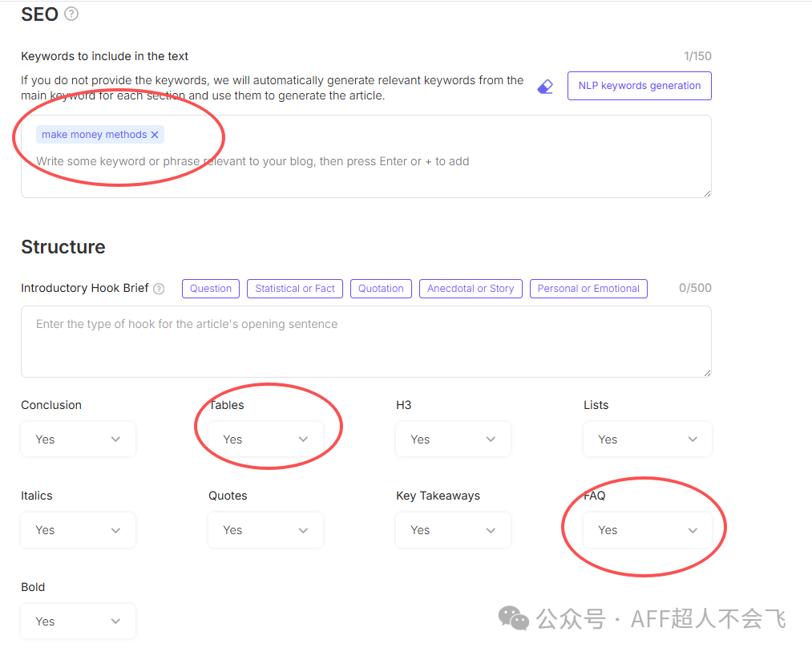Choose the Personal or Emotional hook

click(589, 289)
